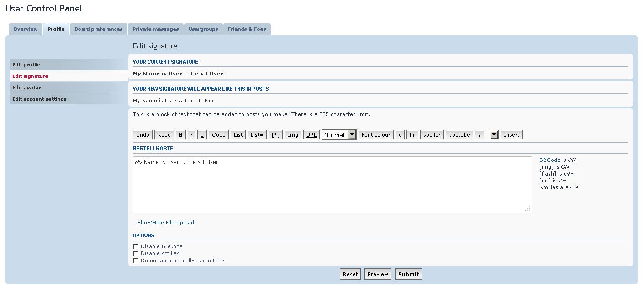The image size is (644, 293).
Task: Open the Normal font size dropdown
Action: pyautogui.click(x=339, y=135)
